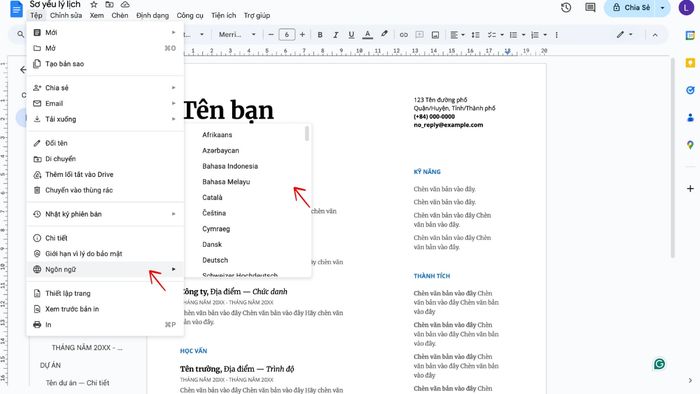The image size is (700, 394).
Task: Open the Định dạng menu
Action: pos(152,15)
